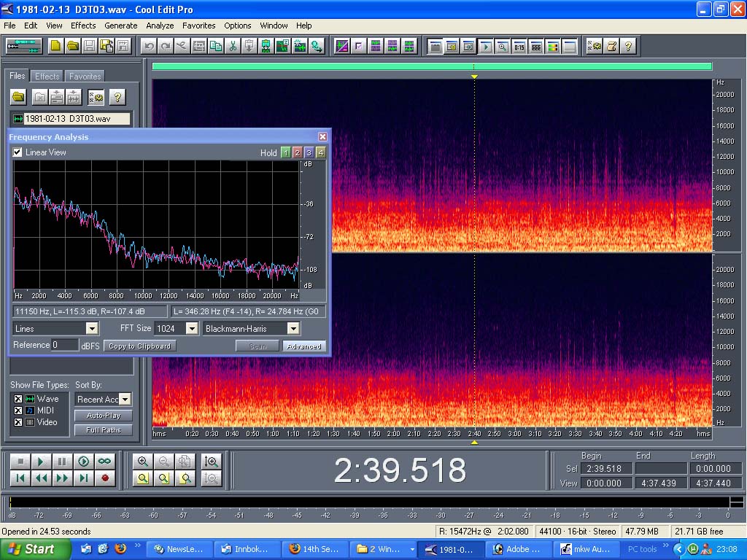Open the File menu
Image resolution: width=747 pixels, height=560 pixels.
[9, 26]
